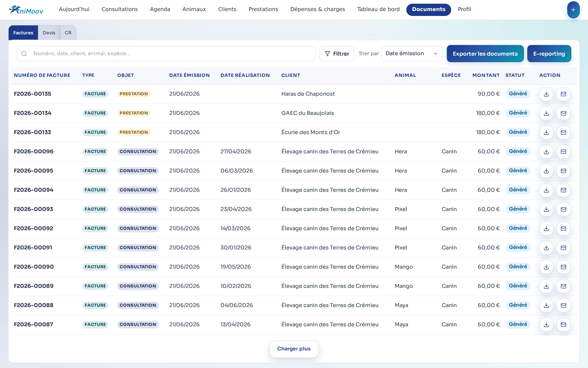Switch to the CR tab

click(68, 33)
